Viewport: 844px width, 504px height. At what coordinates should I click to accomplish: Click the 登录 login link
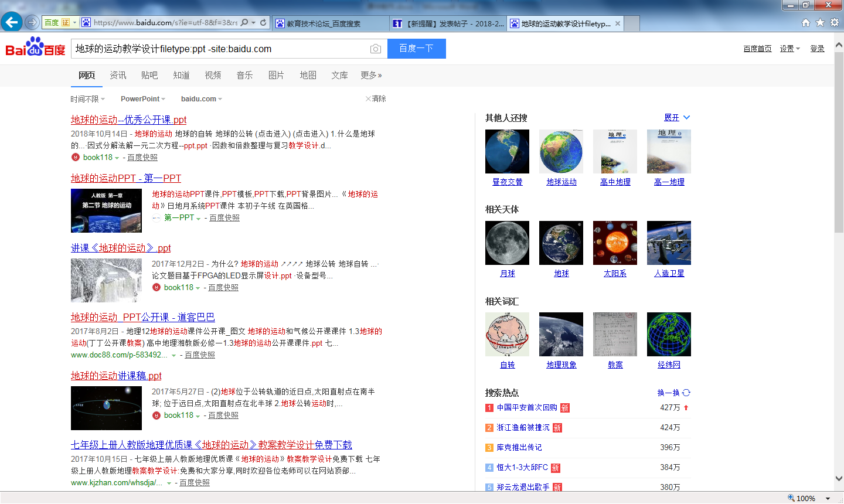818,49
